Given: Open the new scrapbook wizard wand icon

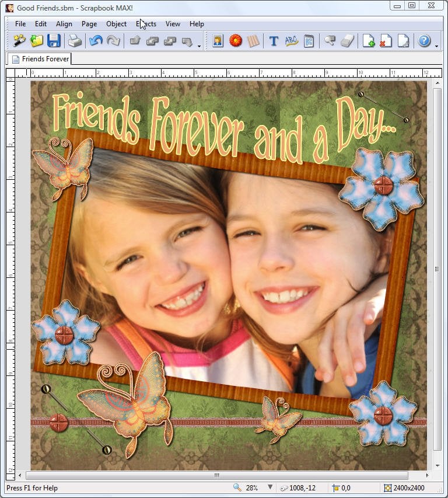Looking at the screenshot, I should click(x=19, y=41).
